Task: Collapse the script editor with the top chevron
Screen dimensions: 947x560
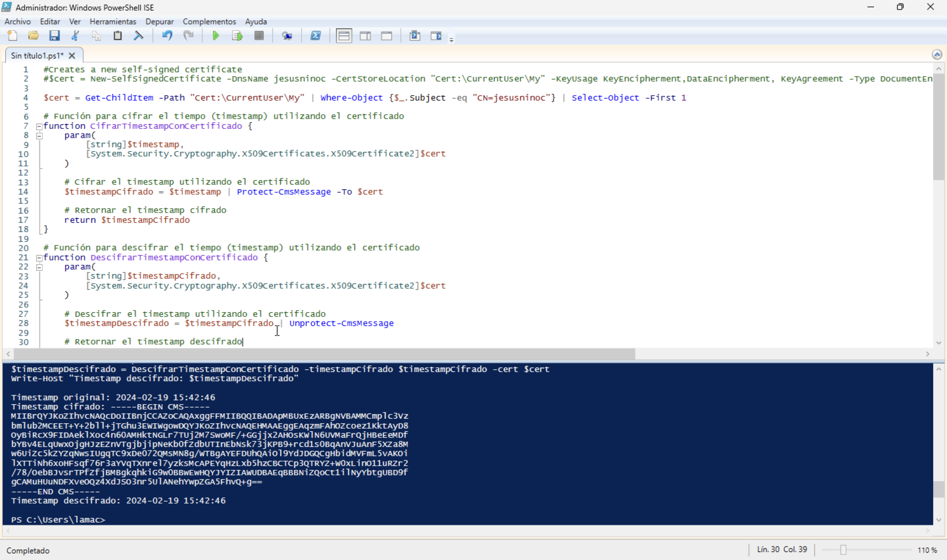Action: point(938,54)
